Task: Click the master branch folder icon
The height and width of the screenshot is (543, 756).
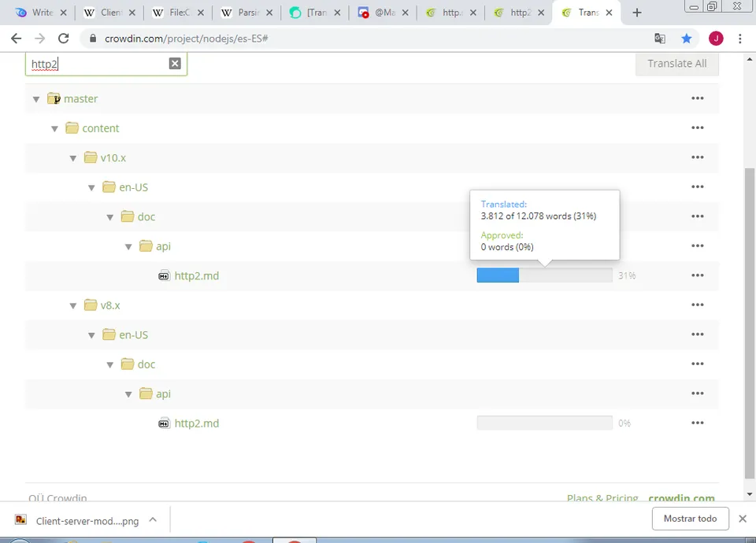Action: coord(54,99)
